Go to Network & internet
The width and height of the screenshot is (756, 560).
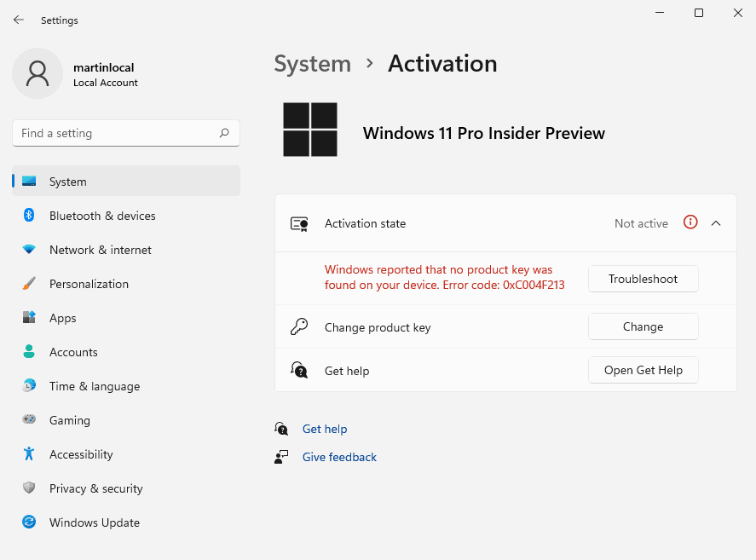[x=126, y=250]
